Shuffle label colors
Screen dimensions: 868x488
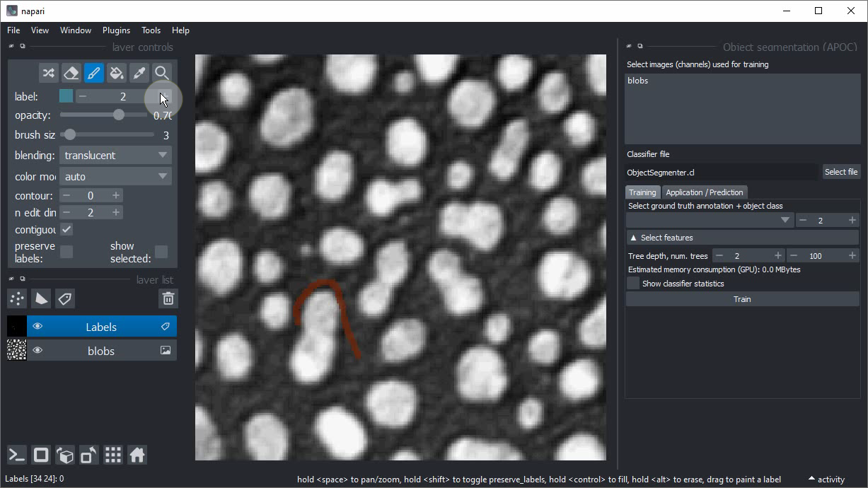(48, 73)
